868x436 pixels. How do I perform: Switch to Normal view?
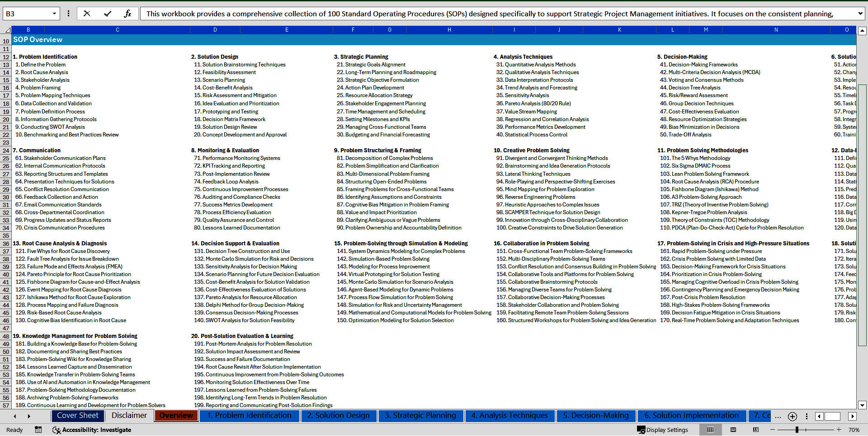[711, 430]
